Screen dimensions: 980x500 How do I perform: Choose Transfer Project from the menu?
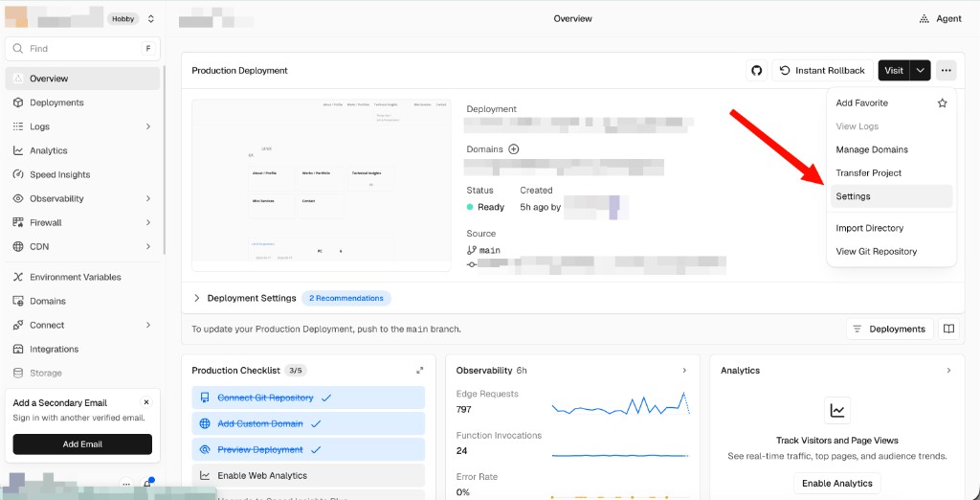pos(891,173)
